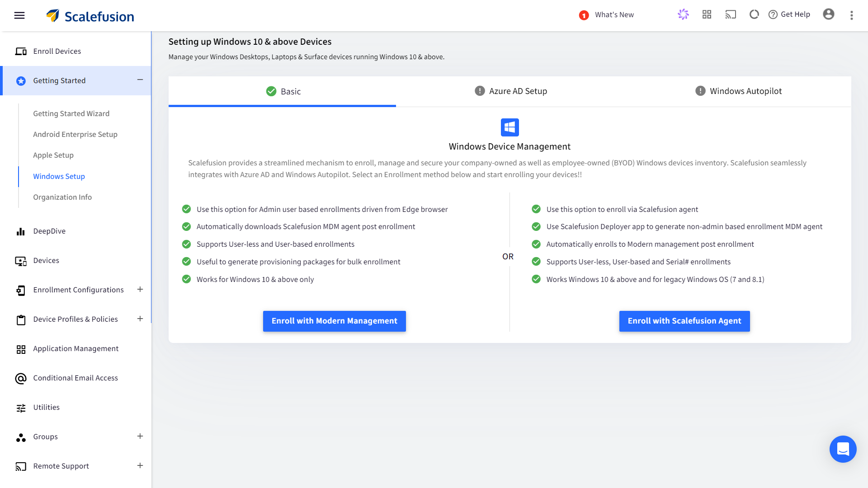This screenshot has width=868, height=488.
Task: Click 'Automatically downloads Scalefusion MDM agent' text
Action: (306, 226)
